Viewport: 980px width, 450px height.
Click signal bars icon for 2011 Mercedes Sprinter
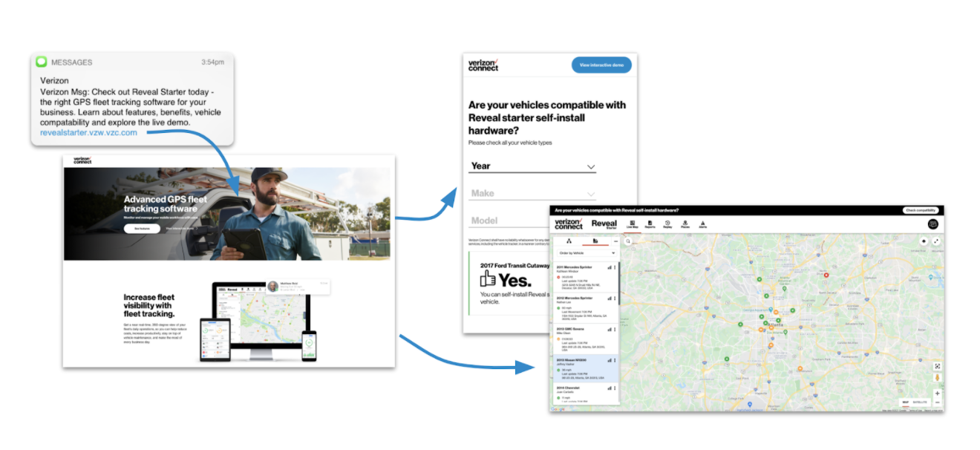610,267
